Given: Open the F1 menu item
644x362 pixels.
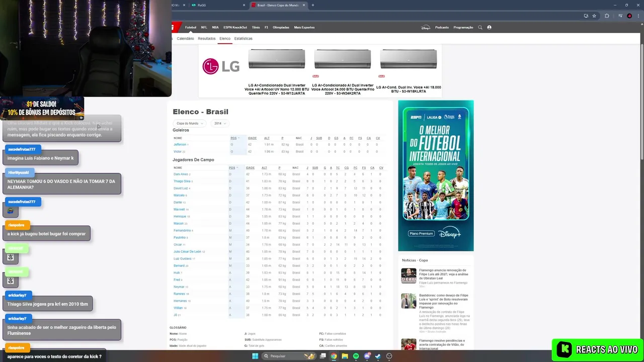Looking at the screenshot, I should (266, 27).
